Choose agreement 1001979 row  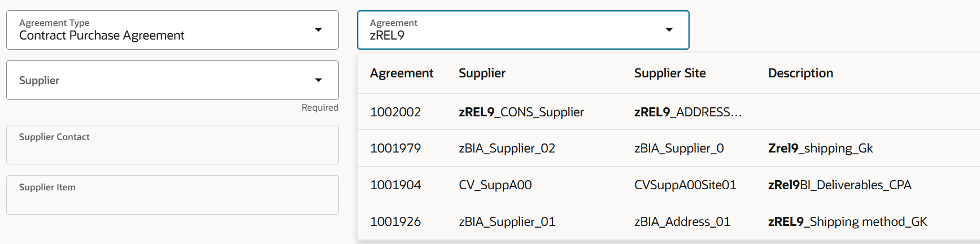pos(669,148)
